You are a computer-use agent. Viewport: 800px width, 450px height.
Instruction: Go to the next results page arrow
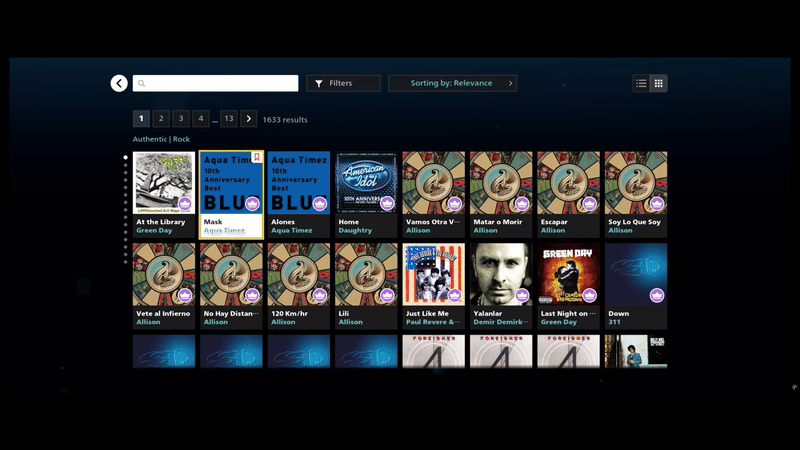click(248, 119)
